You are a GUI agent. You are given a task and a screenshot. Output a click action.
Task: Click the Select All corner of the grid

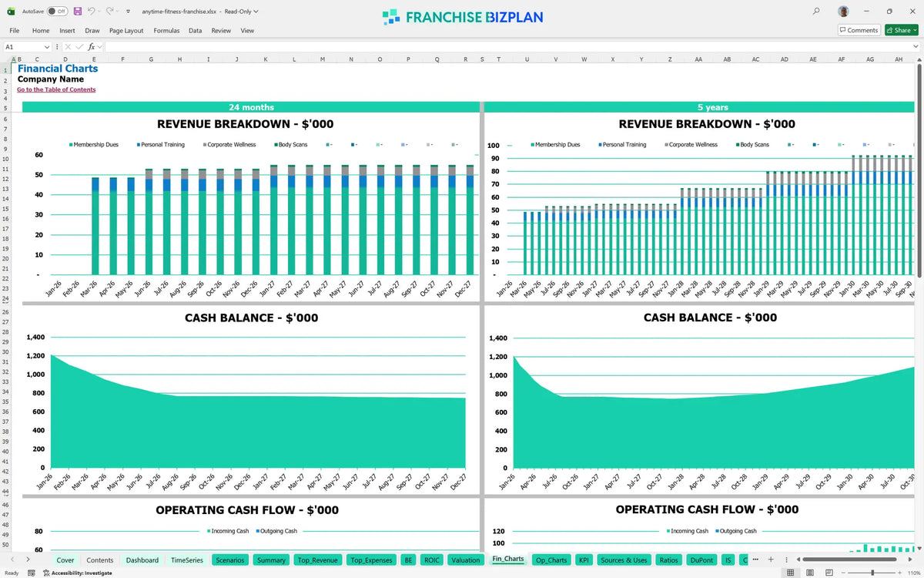coord(7,59)
